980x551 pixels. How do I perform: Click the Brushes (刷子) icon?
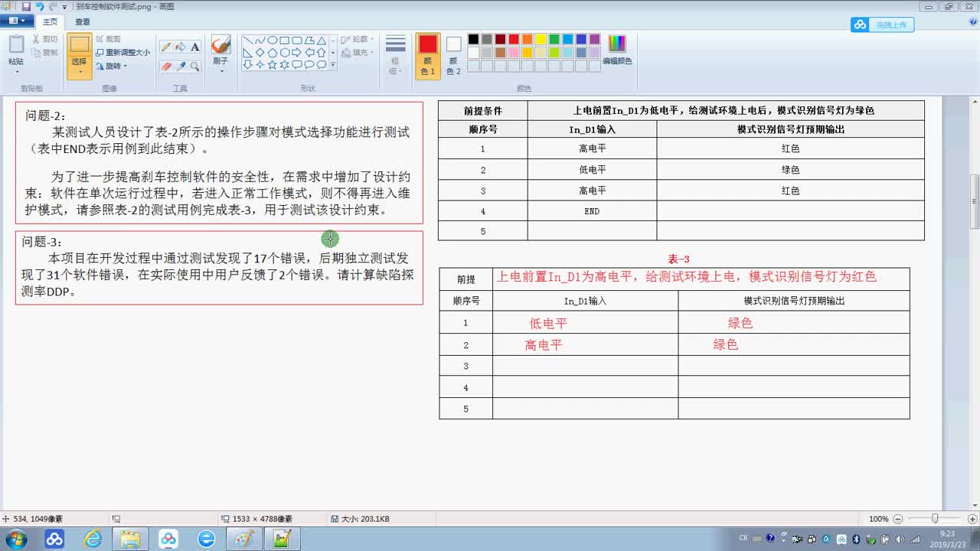220,45
